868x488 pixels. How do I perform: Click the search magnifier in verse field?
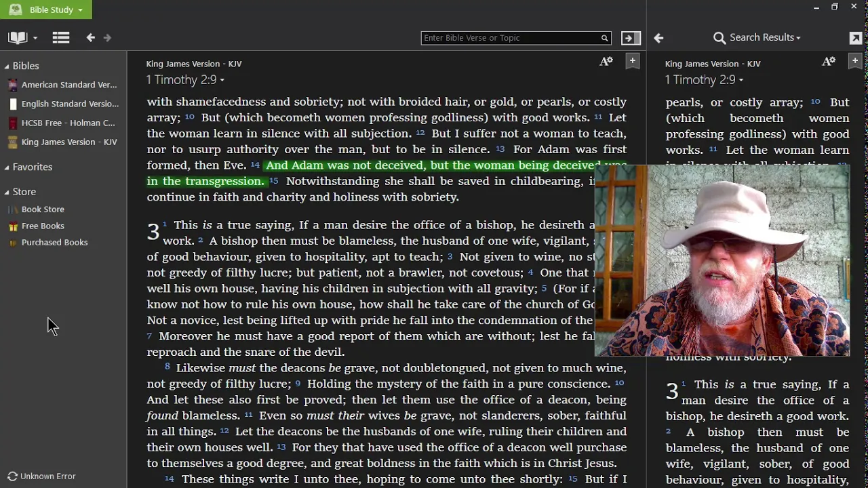pyautogui.click(x=604, y=38)
